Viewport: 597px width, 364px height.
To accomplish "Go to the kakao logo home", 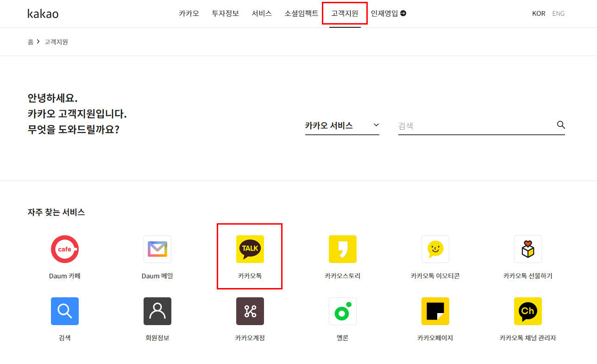I will 43,13.
